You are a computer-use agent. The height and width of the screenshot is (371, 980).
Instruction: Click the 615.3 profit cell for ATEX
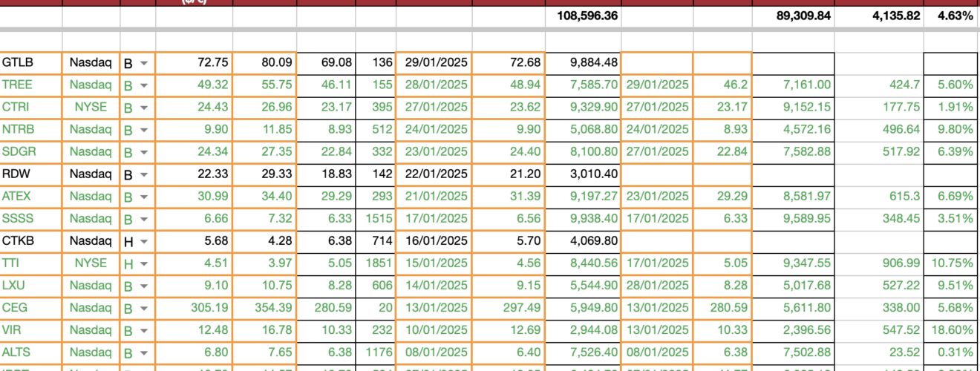[879, 197]
